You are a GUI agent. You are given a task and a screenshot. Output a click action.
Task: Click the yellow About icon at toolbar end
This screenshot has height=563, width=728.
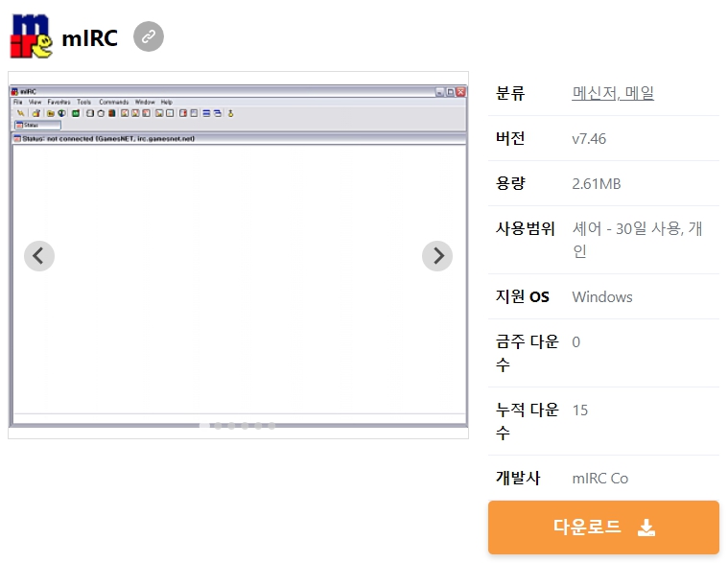tap(230, 113)
